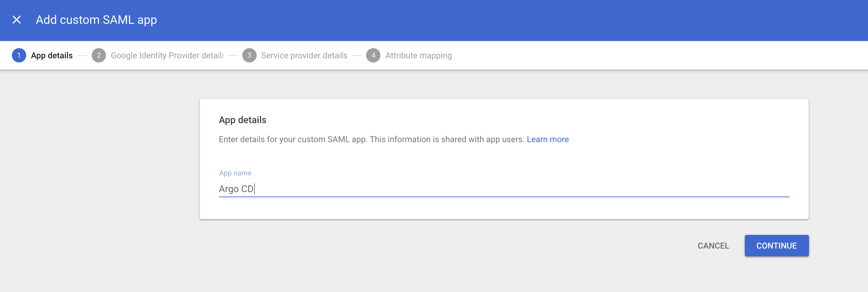This screenshot has height=292, width=868.
Task: Click the App details card heading
Action: [242, 120]
